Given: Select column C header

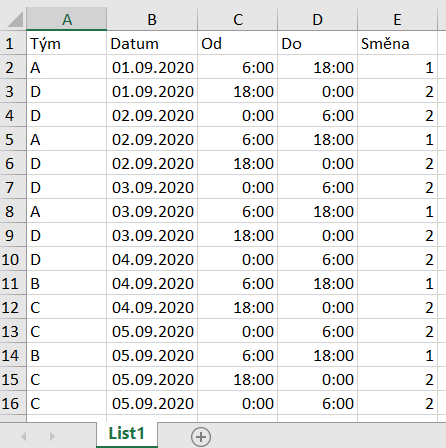Looking at the screenshot, I should (238, 20).
